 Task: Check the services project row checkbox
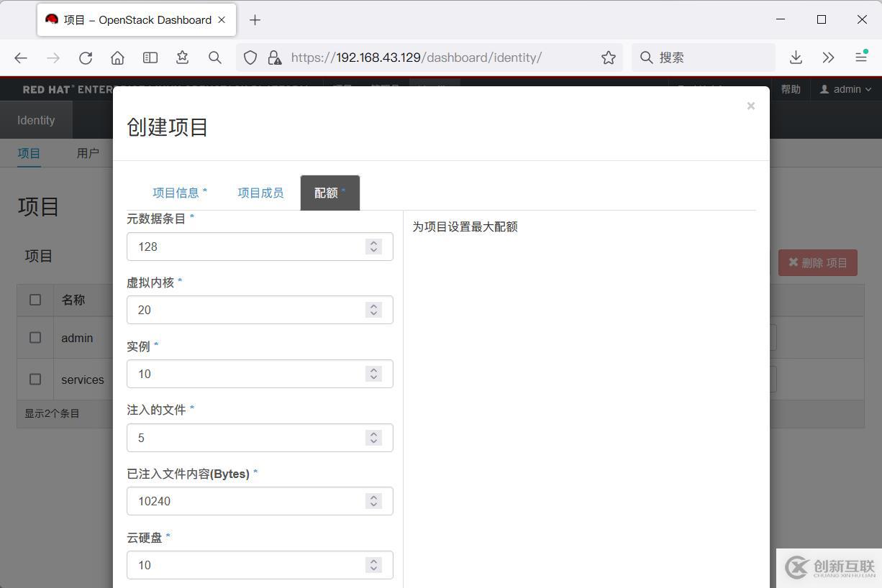[35, 379]
